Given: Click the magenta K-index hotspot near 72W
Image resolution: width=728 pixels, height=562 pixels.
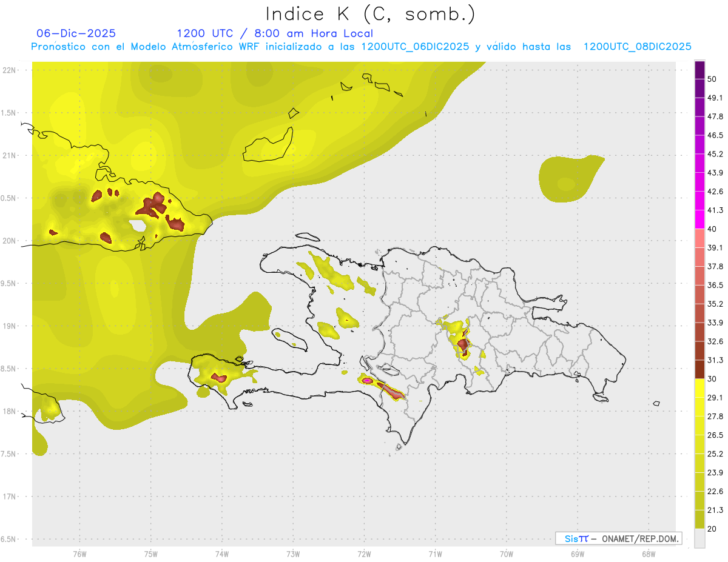Looking at the screenshot, I should (367, 380).
